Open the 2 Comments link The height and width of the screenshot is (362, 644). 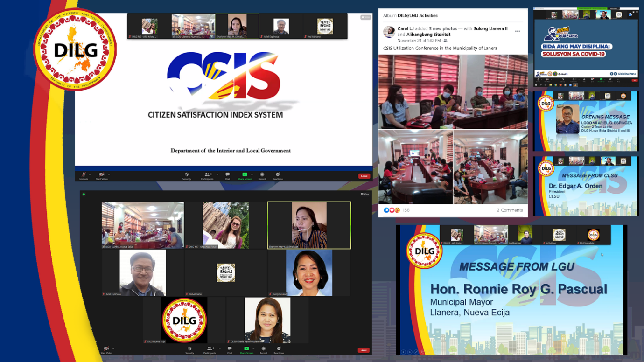point(510,210)
